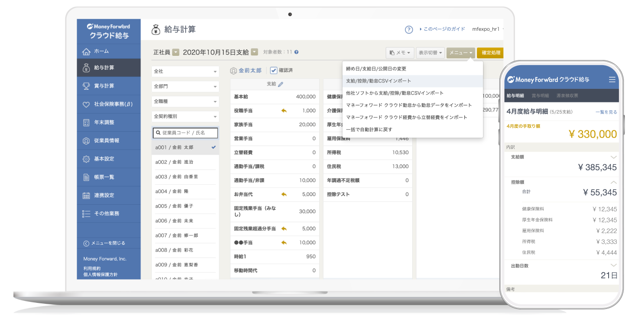Click the 基本給 value 400,000
The height and width of the screenshot is (328, 644).
[306, 97]
